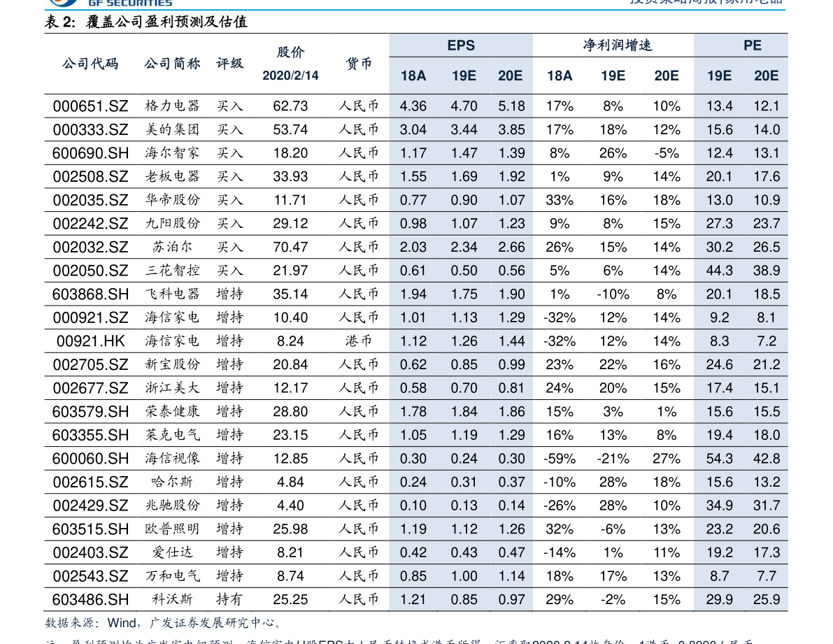Click 三花智控 company name
Viewport: 833px width, 644px height.
[x=172, y=270]
